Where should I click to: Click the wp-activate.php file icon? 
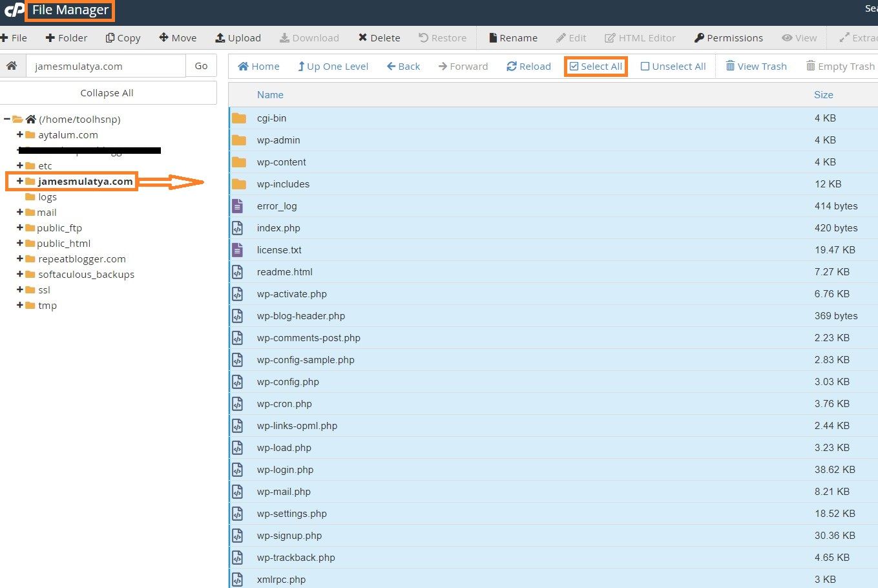tap(238, 294)
